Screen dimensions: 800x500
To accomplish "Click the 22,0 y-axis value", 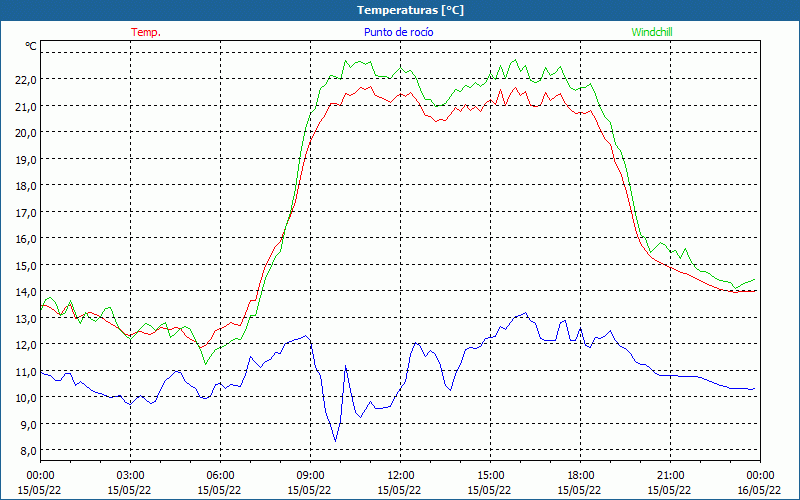I will pos(26,80).
